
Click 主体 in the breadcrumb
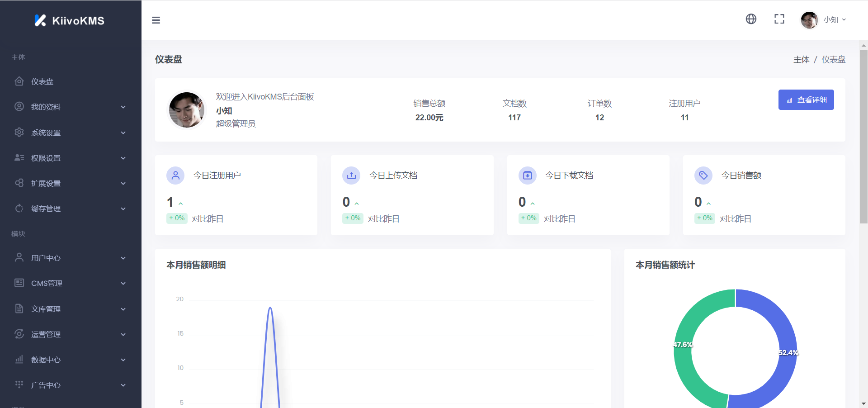point(801,60)
